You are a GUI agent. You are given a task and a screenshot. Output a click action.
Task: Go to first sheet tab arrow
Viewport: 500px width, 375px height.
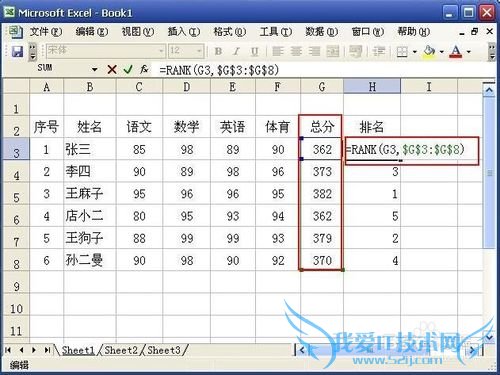(x=8, y=350)
